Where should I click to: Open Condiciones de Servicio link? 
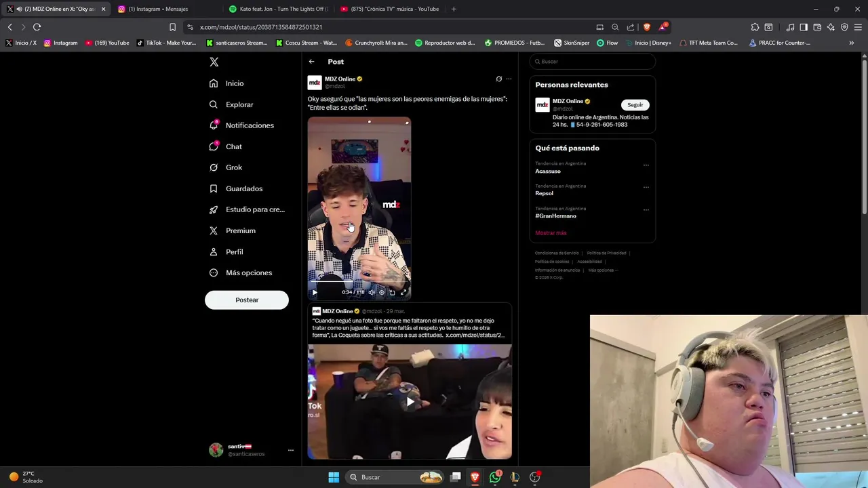[557, 253]
